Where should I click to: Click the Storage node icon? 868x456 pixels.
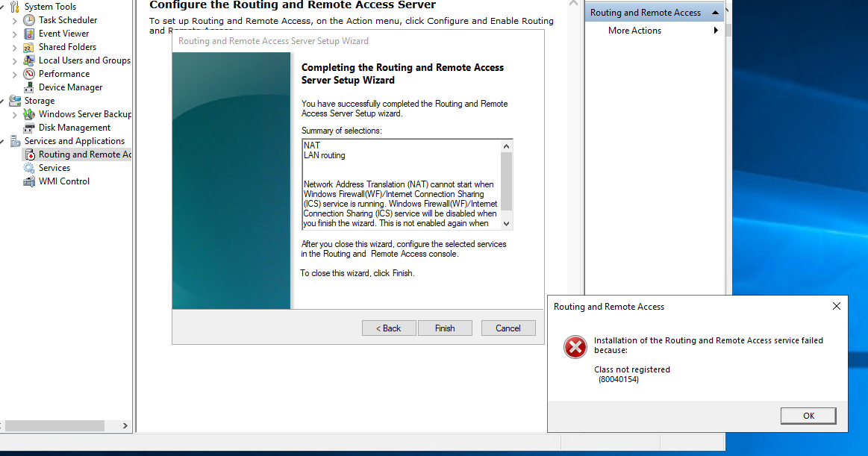15,101
